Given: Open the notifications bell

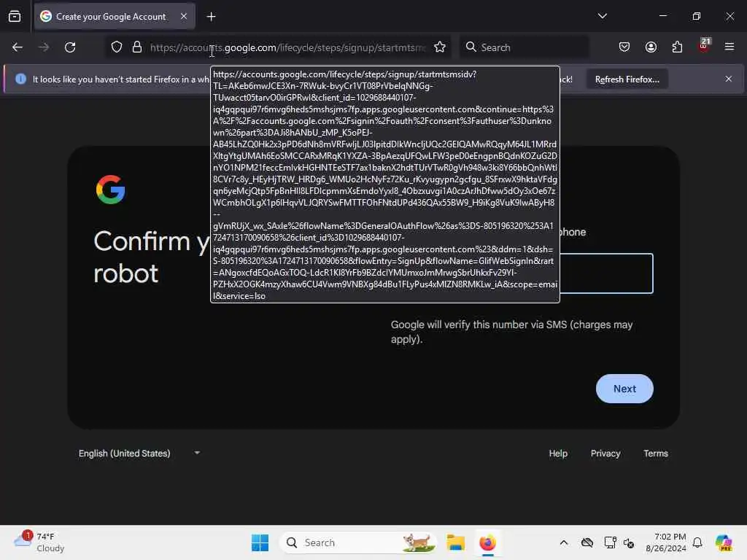Looking at the screenshot, I should 697,542.
